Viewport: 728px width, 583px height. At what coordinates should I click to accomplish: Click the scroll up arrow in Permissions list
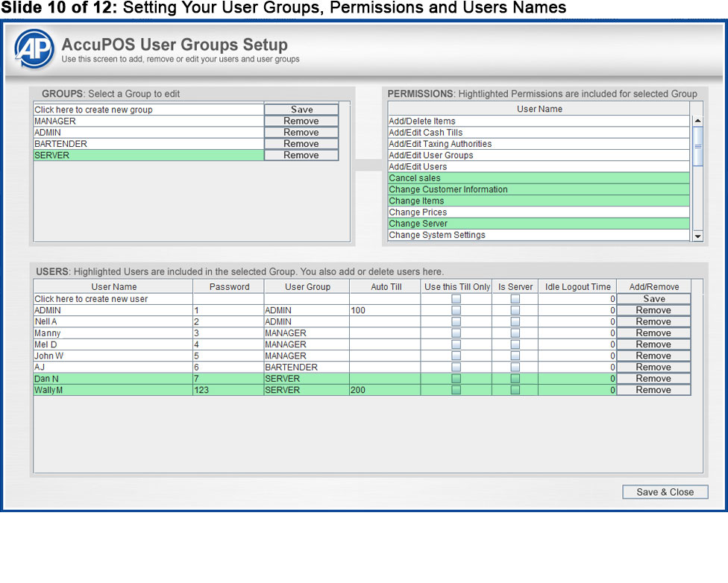click(697, 121)
